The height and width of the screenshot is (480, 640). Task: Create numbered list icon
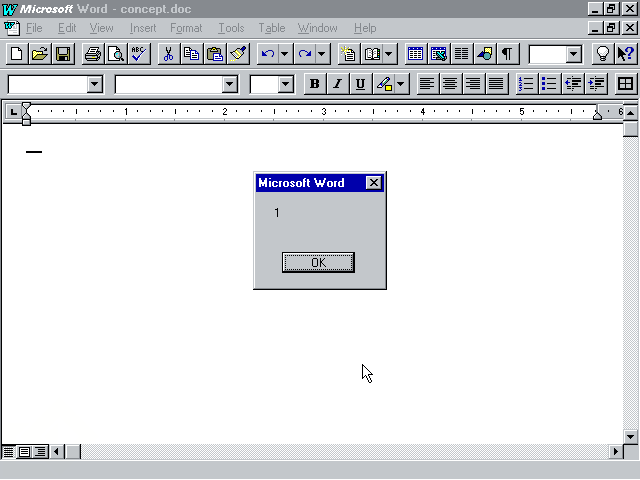(527, 84)
